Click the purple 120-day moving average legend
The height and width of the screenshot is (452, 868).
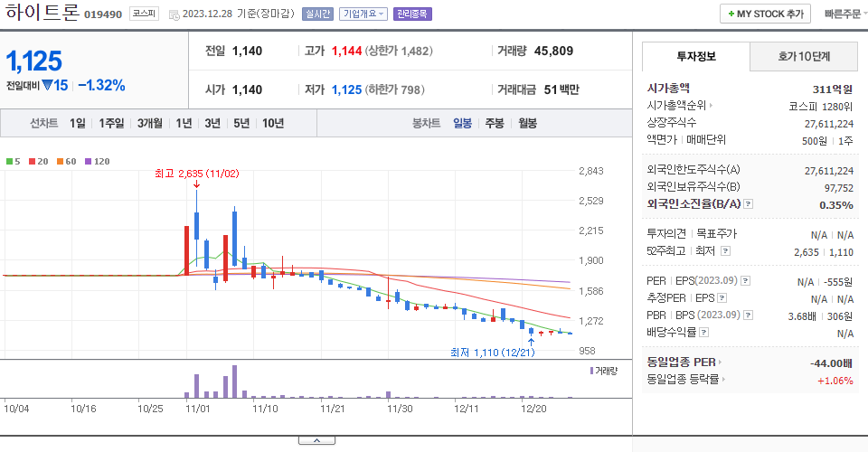98,162
